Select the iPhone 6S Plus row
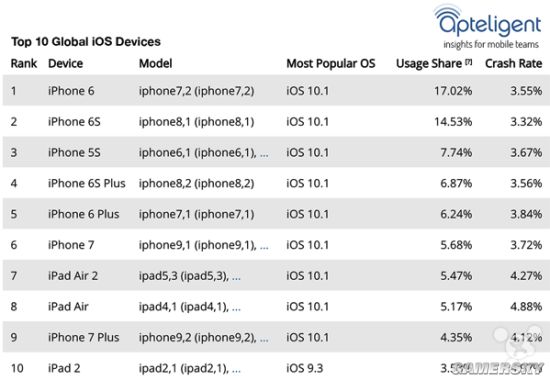The width and height of the screenshot is (550, 380). 274,183
